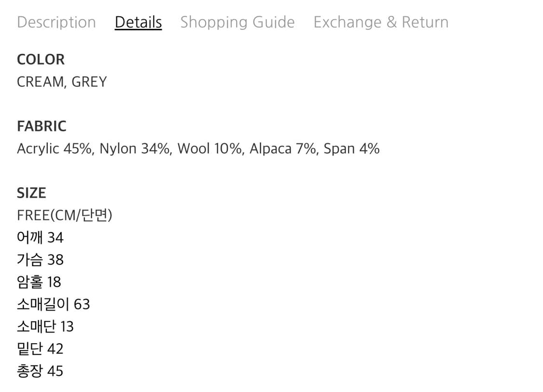This screenshot has width=543, height=392.
Task: Click the FREE(CM/단면) size label
Action: [64, 215]
